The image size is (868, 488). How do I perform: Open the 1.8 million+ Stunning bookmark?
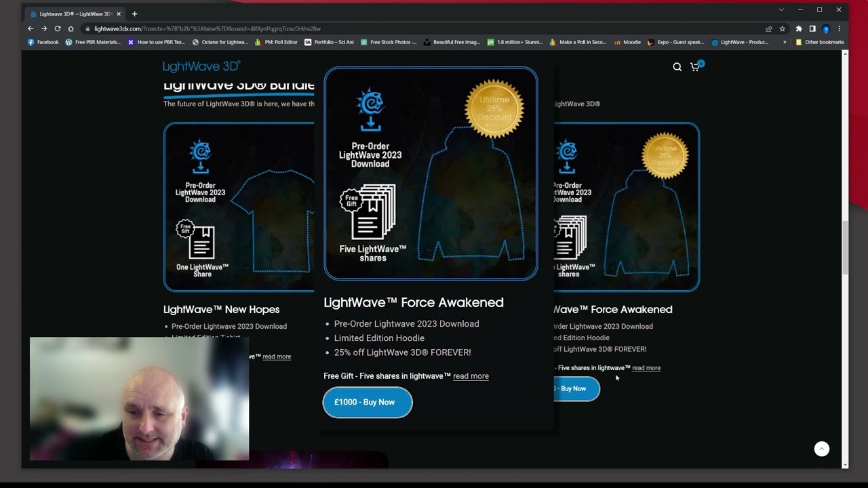[515, 42]
